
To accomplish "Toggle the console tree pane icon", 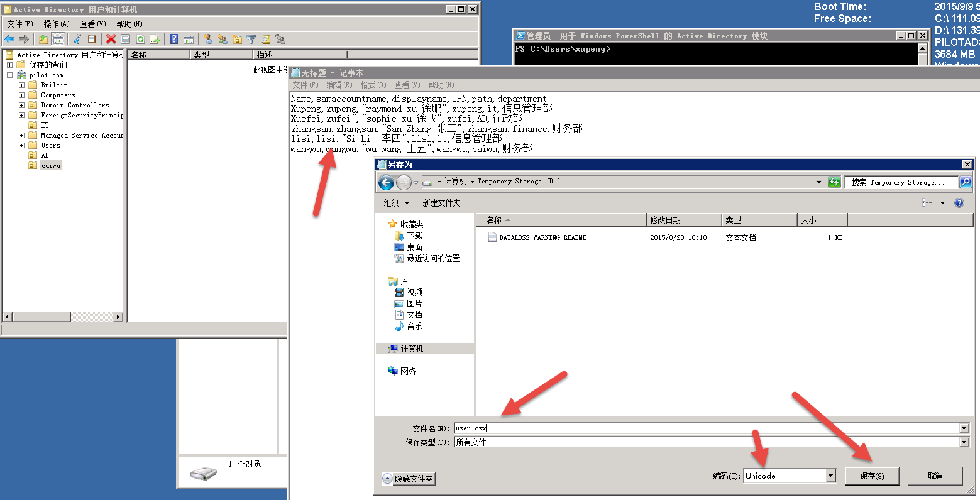I will coord(58,39).
